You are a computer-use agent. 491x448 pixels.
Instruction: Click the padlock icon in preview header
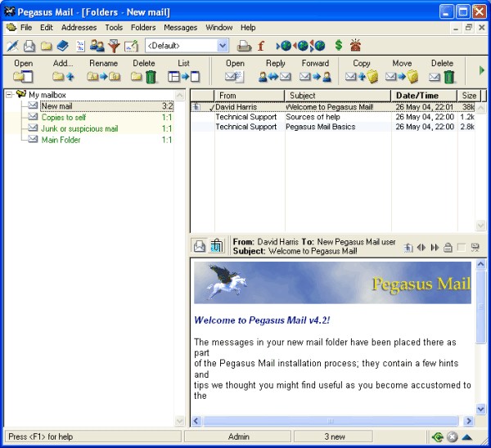click(x=448, y=248)
